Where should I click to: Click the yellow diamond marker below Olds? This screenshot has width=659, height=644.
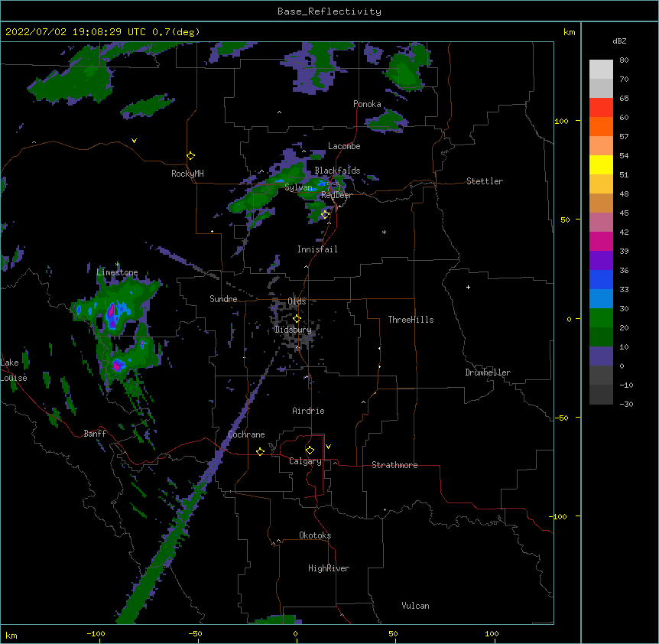coord(297,319)
